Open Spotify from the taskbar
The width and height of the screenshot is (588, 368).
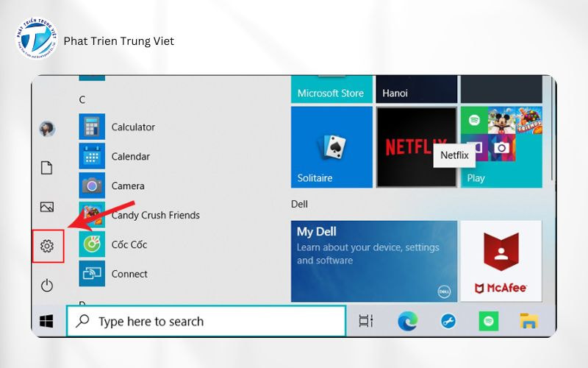coord(487,321)
